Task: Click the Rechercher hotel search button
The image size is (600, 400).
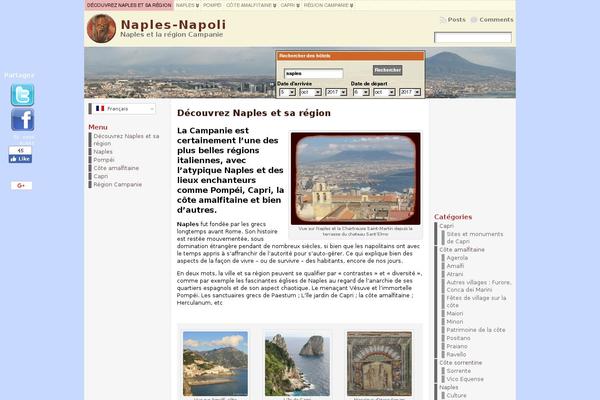Action: click(x=387, y=70)
